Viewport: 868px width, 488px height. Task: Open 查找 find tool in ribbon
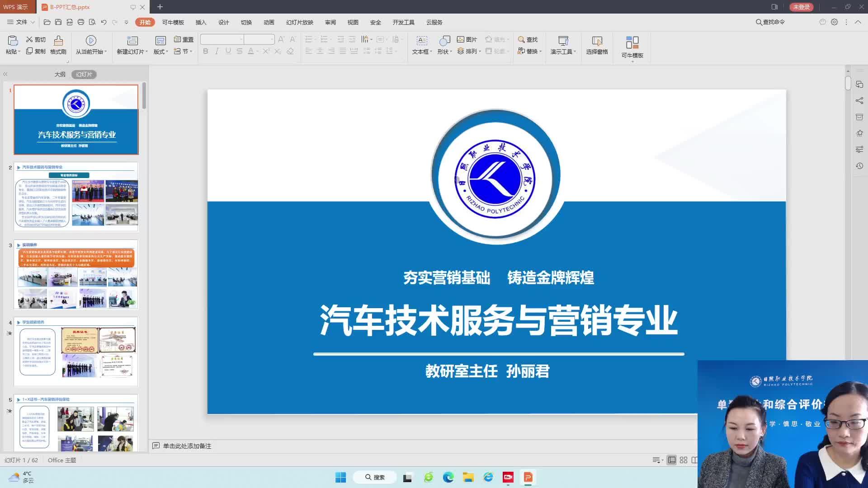click(528, 40)
